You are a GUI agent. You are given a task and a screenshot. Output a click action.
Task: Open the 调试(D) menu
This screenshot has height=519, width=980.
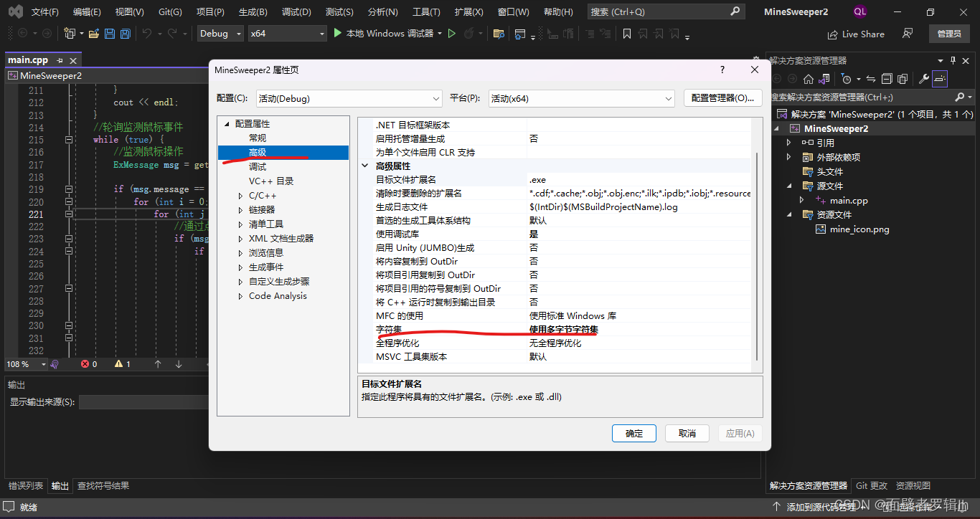297,12
